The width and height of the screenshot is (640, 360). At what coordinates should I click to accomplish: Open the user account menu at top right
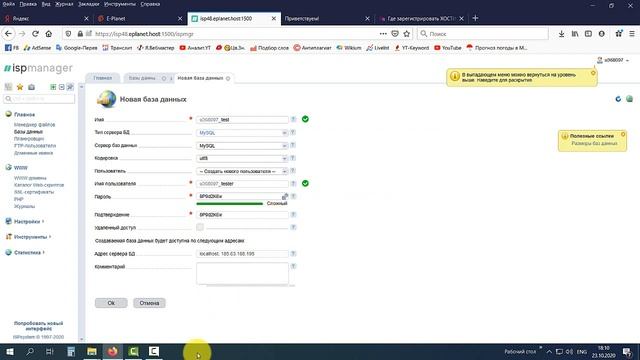pyautogui.click(x=613, y=60)
